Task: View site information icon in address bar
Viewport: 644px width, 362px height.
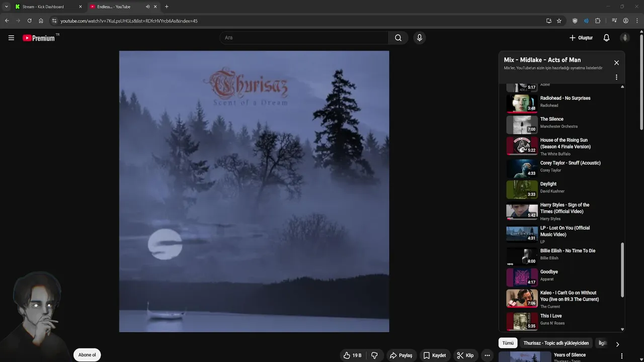Action: coord(54,21)
